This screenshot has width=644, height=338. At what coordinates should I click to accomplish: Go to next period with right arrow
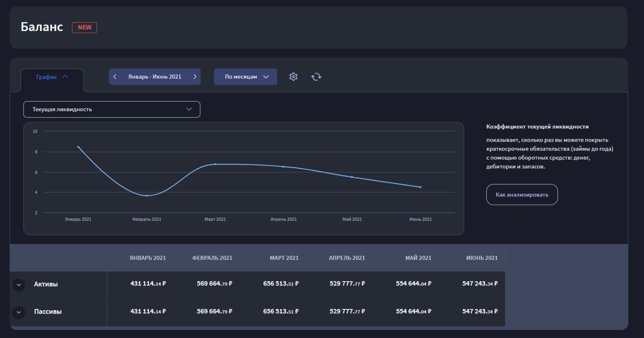coord(195,77)
